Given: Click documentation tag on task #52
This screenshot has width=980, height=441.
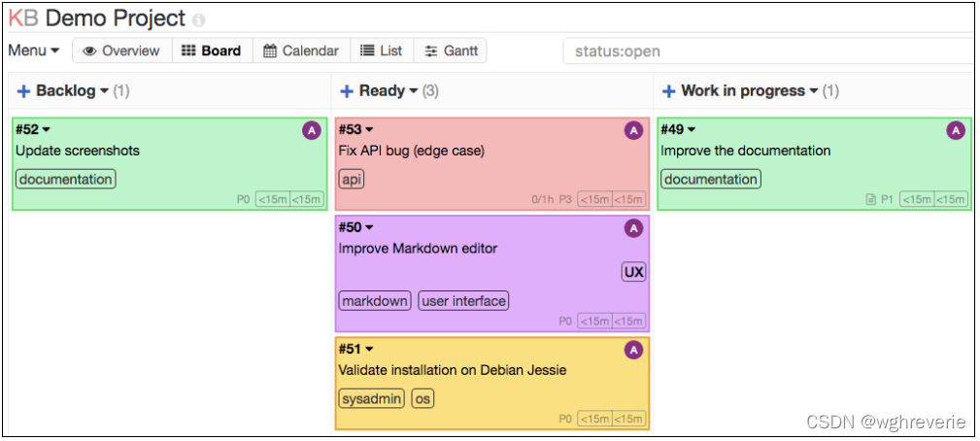Looking at the screenshot, I should [66, 180].
